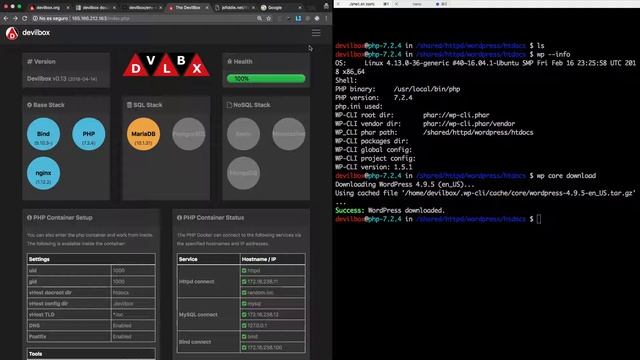Open the hamburger navigation menu

316,33
